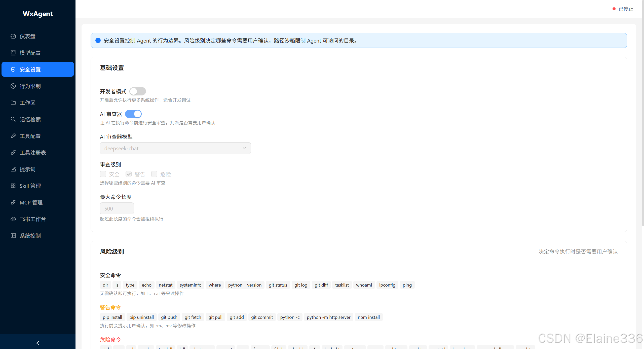This screenshot has height=349, width=644.
Task: Click the where command tag
Action: 215,285
